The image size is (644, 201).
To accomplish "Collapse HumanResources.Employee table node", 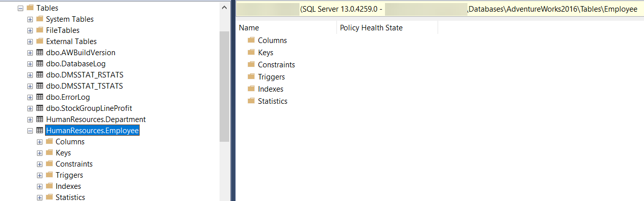I will (x=30, y=131).
